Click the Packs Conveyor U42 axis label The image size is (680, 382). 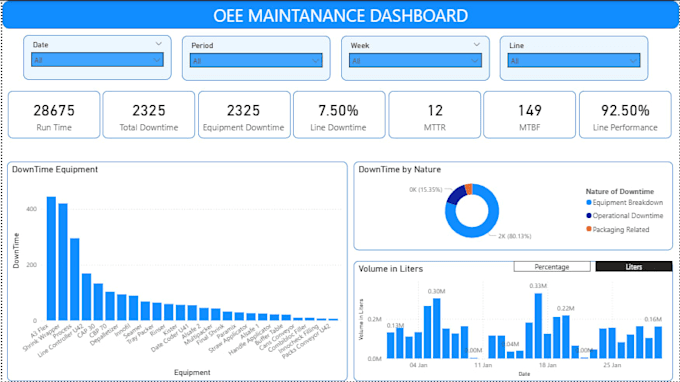click(x=306, y=341)
